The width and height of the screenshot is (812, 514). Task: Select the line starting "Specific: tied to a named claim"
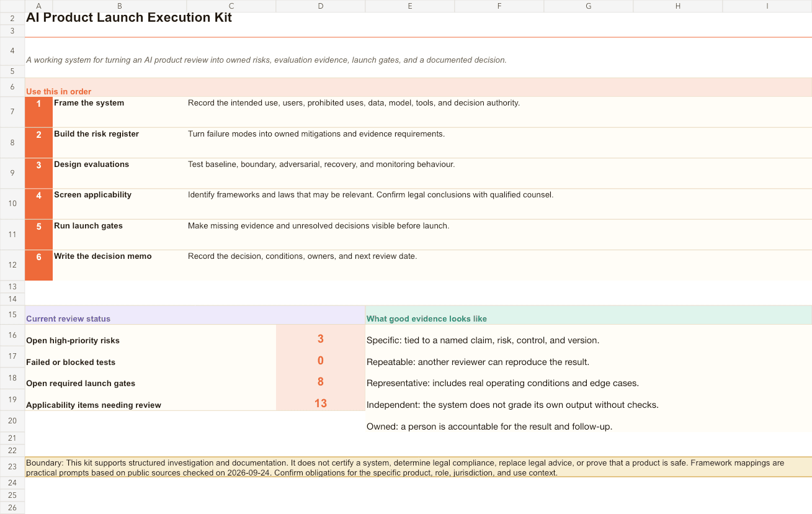(x=483, y=340)
